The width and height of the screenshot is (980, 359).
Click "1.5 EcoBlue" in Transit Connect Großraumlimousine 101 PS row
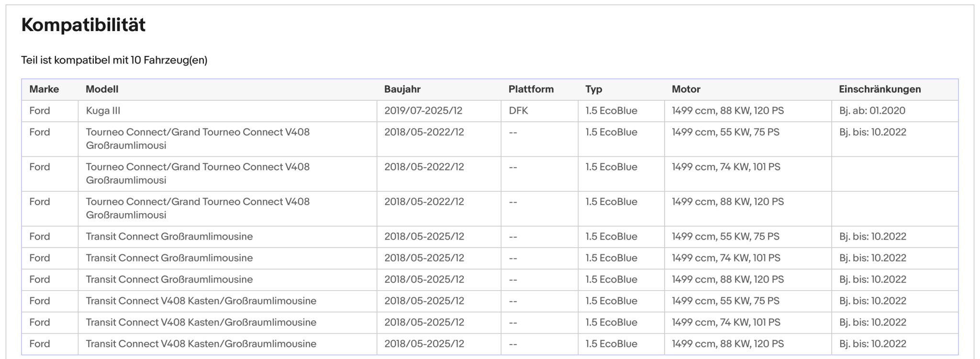[612, 258]
